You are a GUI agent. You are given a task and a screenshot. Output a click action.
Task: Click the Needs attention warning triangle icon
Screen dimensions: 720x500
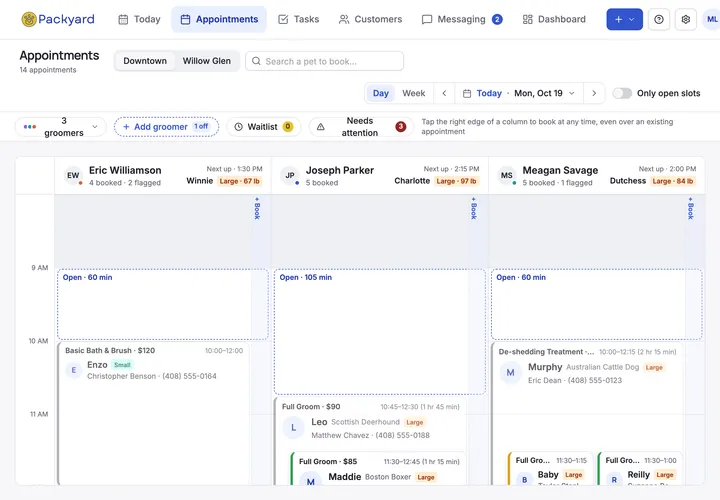coord(321,127)
